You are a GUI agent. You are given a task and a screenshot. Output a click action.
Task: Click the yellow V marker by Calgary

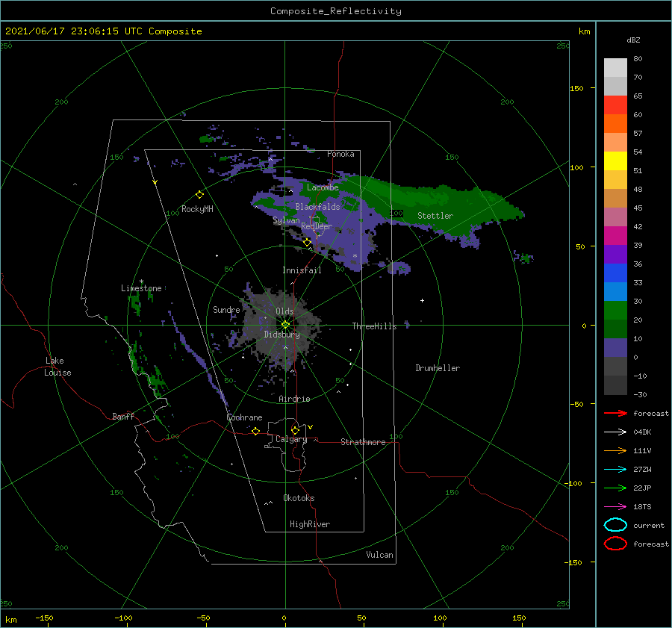[311, 427]
